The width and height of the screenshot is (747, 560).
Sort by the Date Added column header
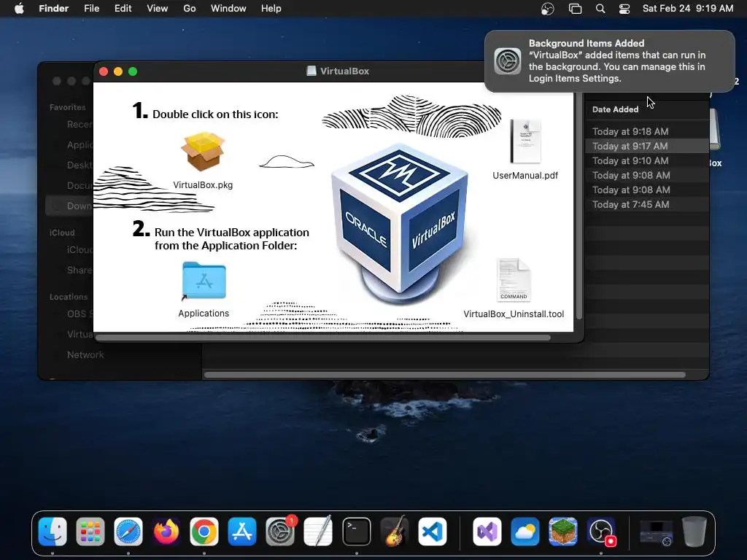(615, 109)
